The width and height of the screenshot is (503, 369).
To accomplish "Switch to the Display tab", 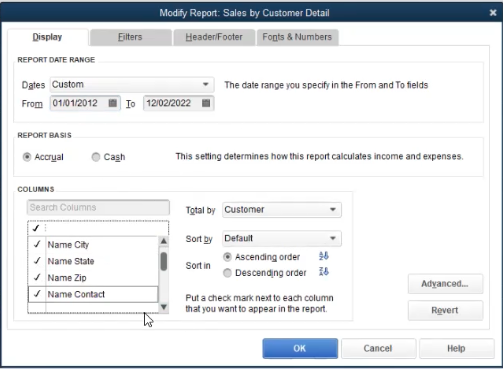I will pyautogui.click(x=48, y=37).
